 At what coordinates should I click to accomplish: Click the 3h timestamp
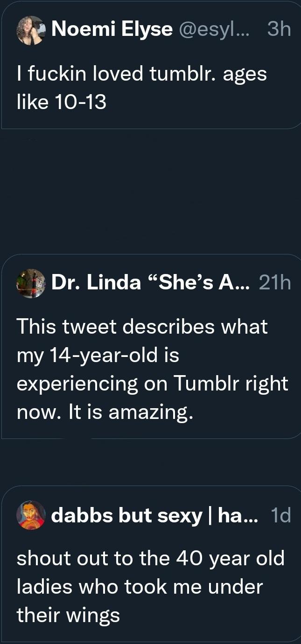pyautogui.click(x=279, y=30)
